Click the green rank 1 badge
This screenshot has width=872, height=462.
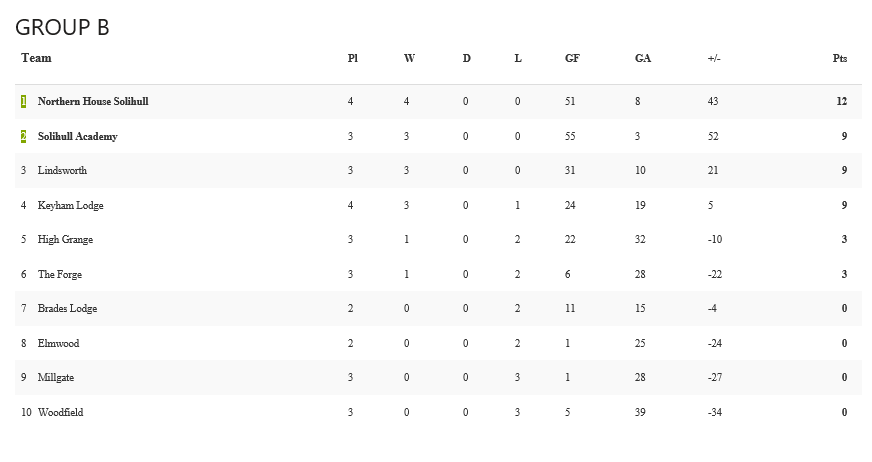(x=23, y=101)
